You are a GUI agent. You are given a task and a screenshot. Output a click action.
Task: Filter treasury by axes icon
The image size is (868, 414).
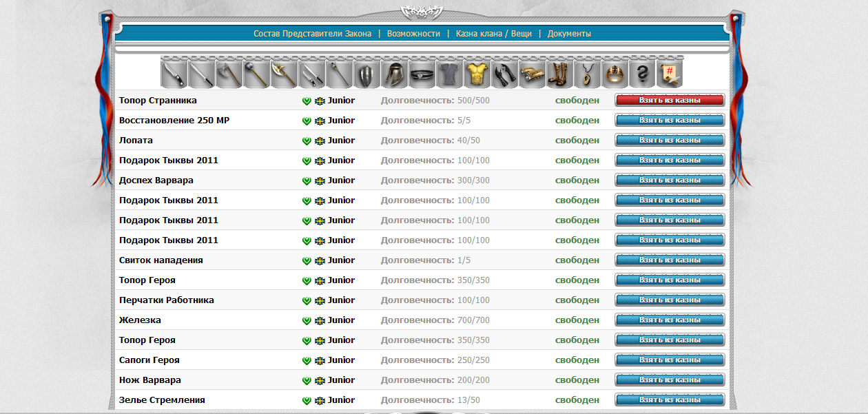tap(229, 73)
